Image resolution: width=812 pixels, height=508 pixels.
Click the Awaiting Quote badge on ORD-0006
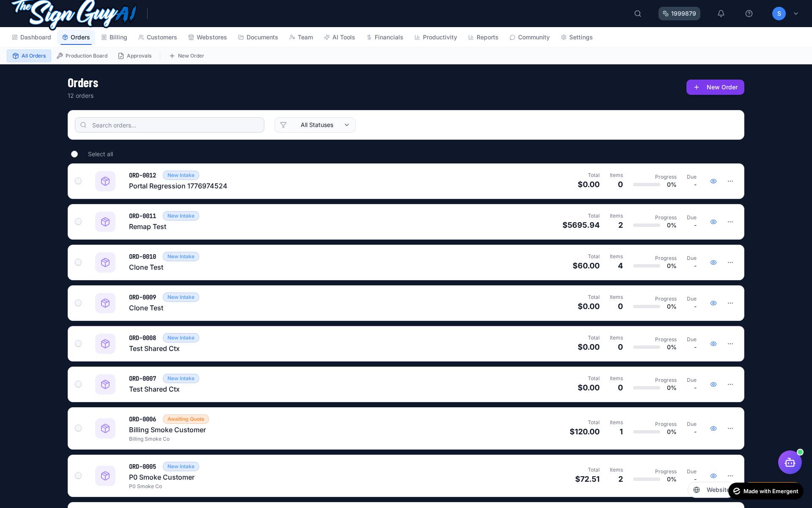coord(186,419)
